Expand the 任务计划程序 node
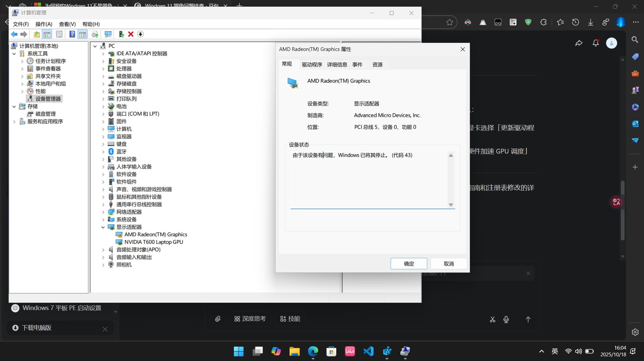Screen dimensions: 644x361 22,61
